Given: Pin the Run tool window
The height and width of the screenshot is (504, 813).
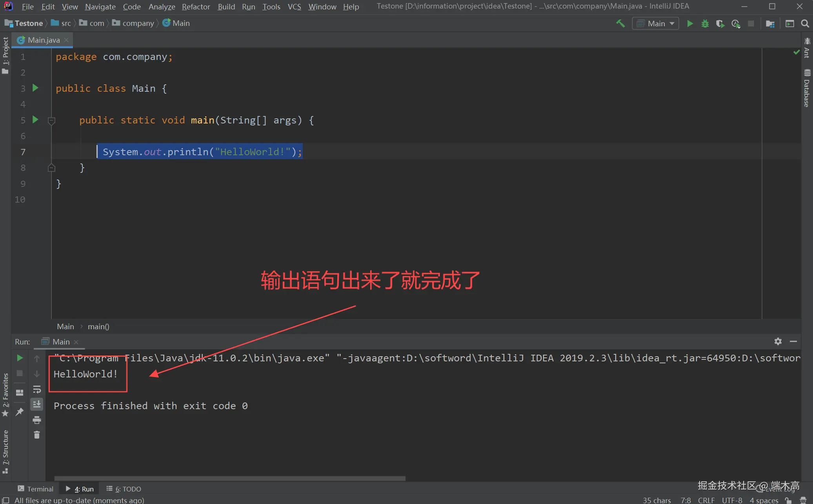Looking at the screenshot, I should pyautogui.click(x=20, y=412).
